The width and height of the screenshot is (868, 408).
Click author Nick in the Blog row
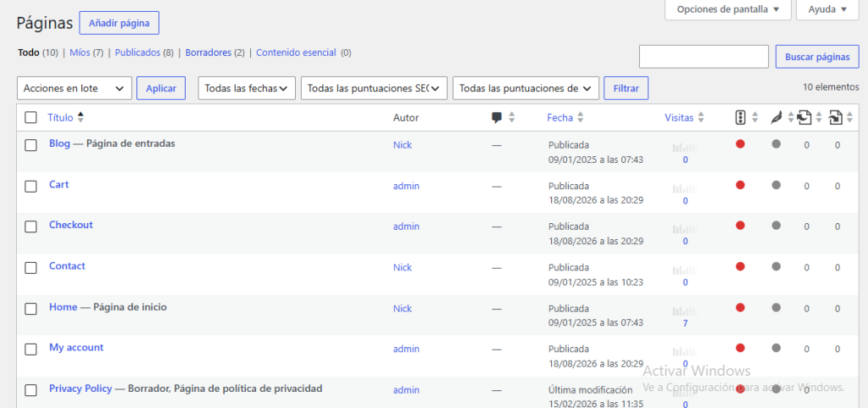click(x=403, y=145)
